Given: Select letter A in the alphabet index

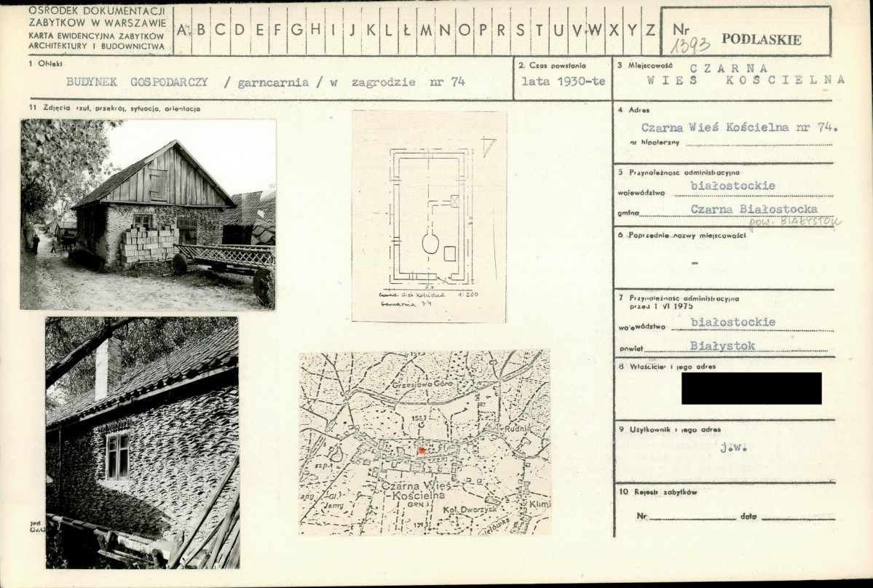Looking at the screenshot, I should pyautogui.click(x=181, y=30).
